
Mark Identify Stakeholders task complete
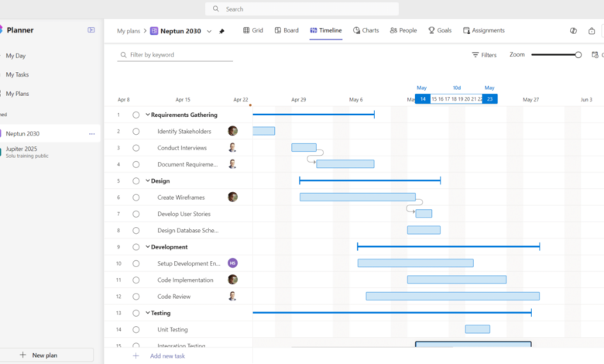coord(136,132)
